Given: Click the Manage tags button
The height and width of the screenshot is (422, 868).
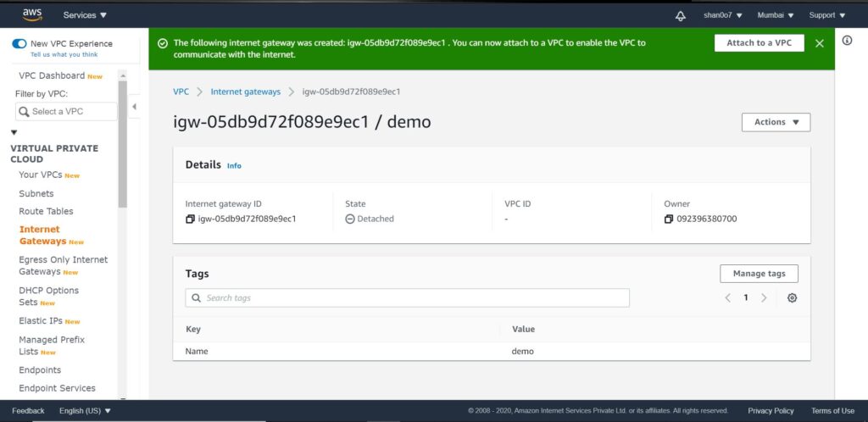Looking at the screenshot, I should 759,273.
